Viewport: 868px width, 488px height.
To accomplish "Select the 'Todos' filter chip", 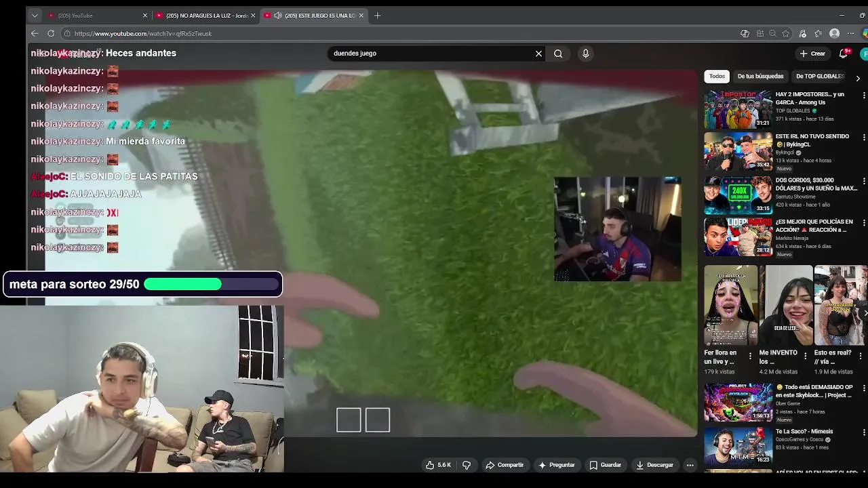I will point(717,77).
